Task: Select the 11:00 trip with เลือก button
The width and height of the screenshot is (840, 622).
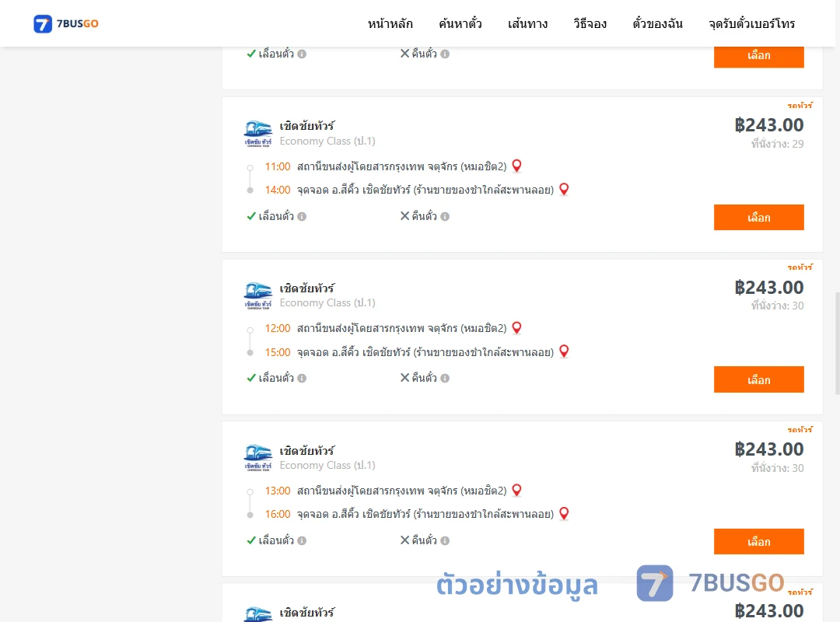Action: pos(758,218)
